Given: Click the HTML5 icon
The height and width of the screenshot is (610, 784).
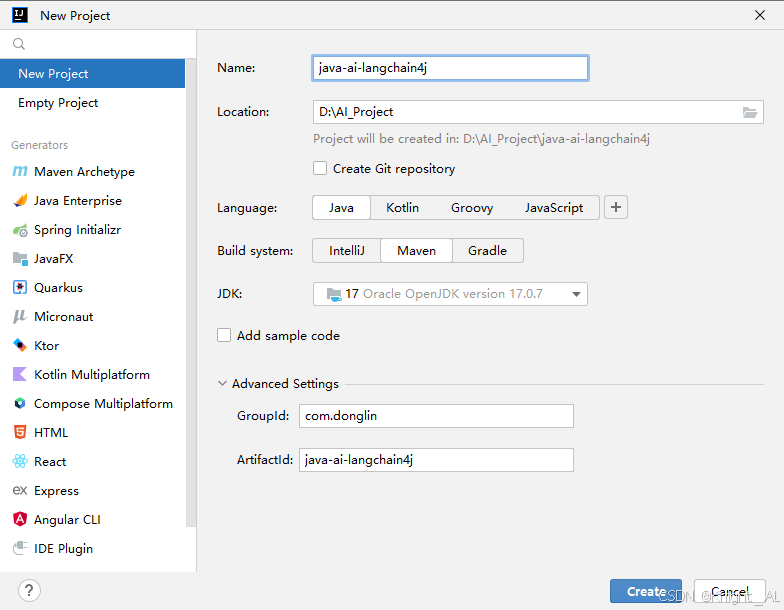Looking at the screenshot, I should (x=20, y=432).
